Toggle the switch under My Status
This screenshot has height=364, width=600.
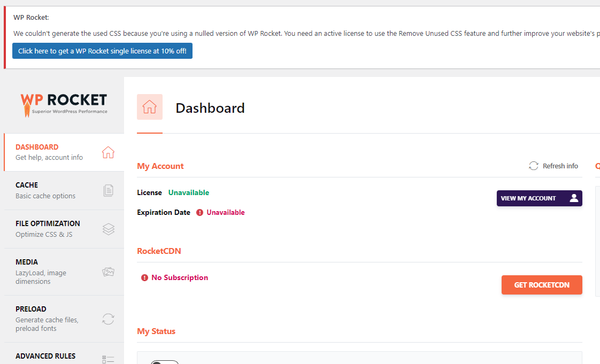tap(164, 362)
